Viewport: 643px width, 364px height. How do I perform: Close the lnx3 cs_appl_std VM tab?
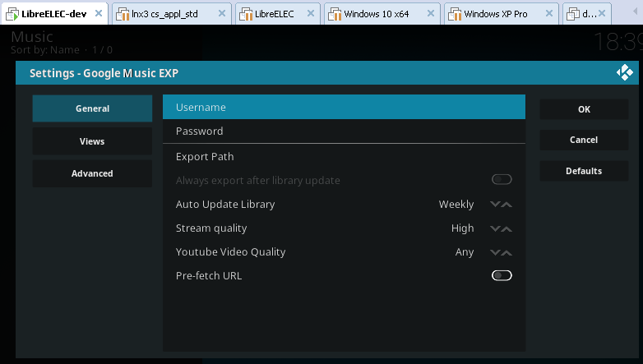(x=220, y=14)
